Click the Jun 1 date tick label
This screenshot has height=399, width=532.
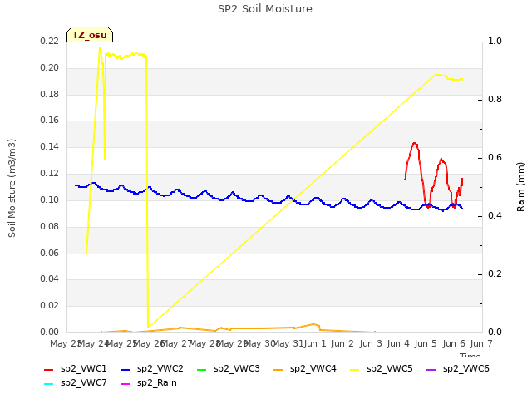click(x=315, y=343)
